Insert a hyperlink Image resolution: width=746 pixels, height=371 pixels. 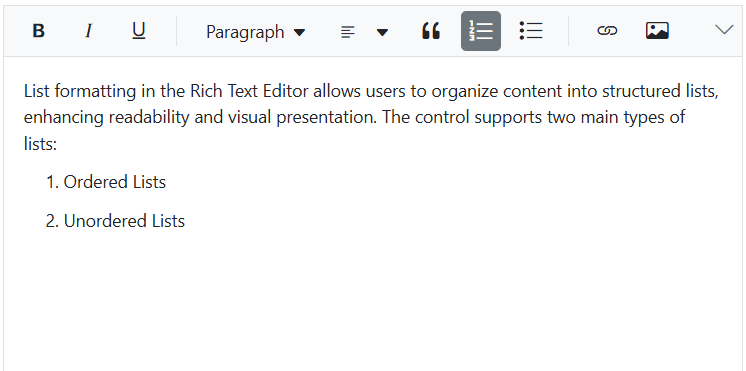click(x=607, y=31)
